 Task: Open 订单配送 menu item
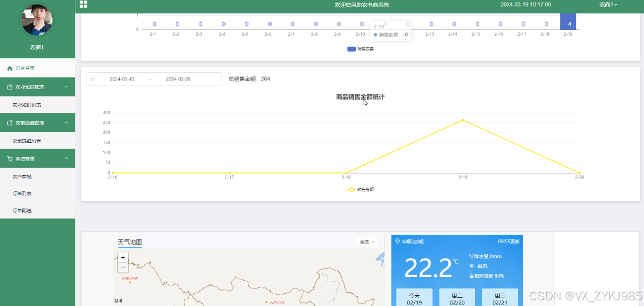point(37,211)
